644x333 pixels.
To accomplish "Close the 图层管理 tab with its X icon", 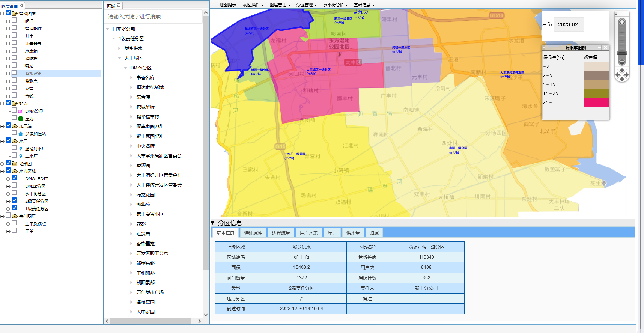I will [21, 6].
